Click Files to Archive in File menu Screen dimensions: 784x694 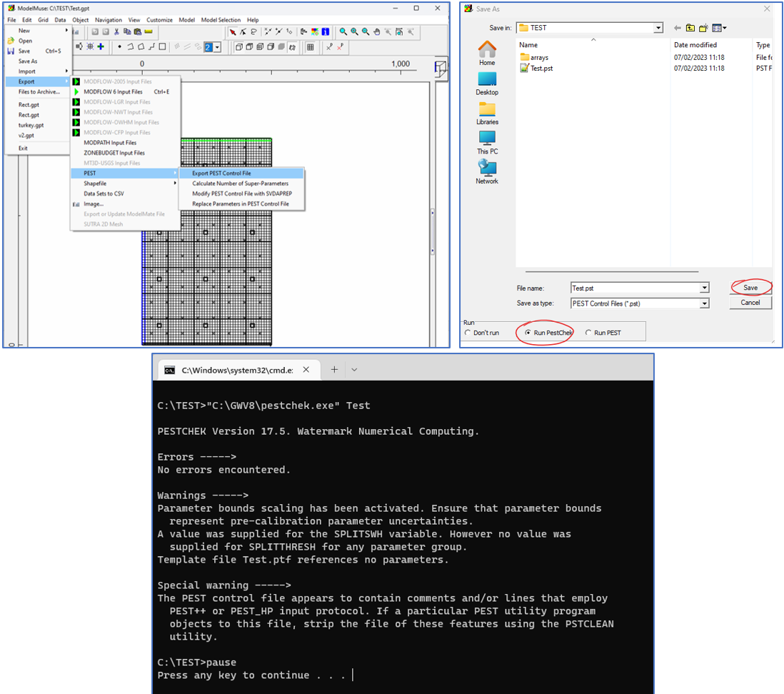(x=38, y=92)
